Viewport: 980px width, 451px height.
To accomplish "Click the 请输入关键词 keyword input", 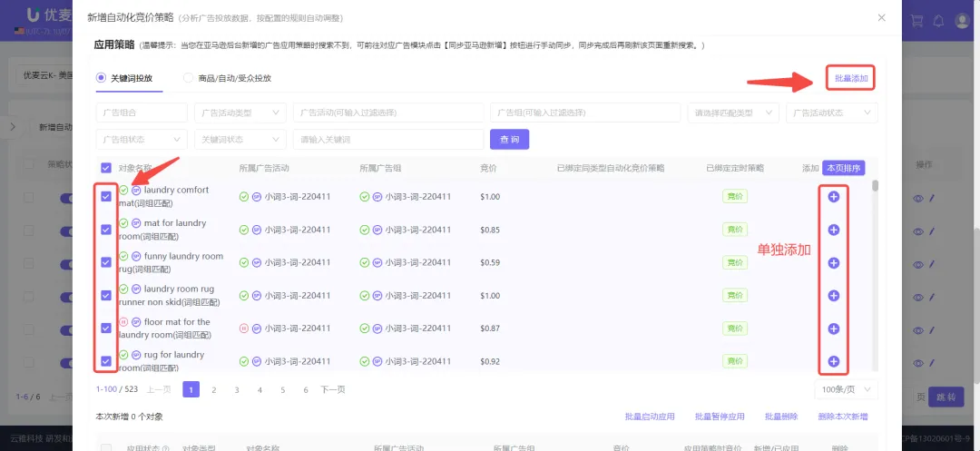I will pos(388,140).
